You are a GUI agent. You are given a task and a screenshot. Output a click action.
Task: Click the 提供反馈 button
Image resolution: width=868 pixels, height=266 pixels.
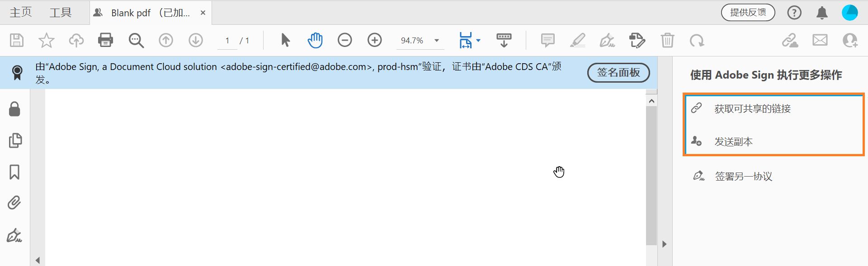pos(748,13)
